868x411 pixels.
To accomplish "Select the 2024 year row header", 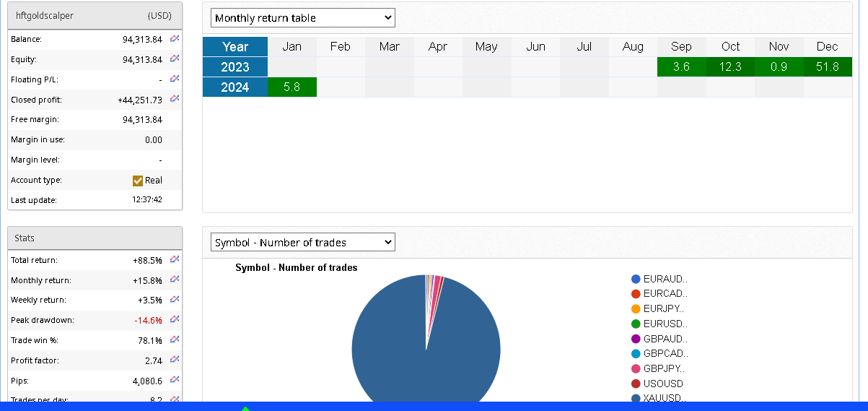I will click(x=235, y=87).
